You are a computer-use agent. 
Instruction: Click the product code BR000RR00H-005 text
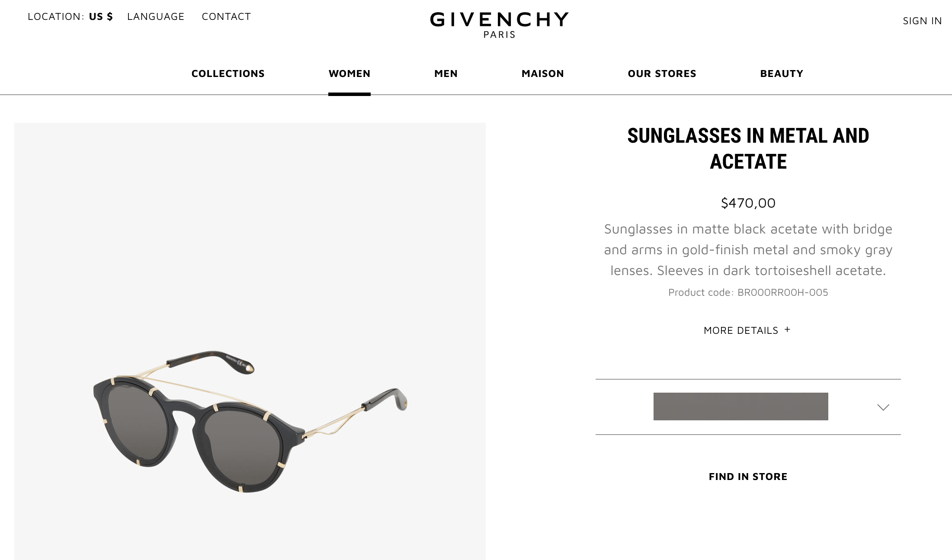(782, 292)
